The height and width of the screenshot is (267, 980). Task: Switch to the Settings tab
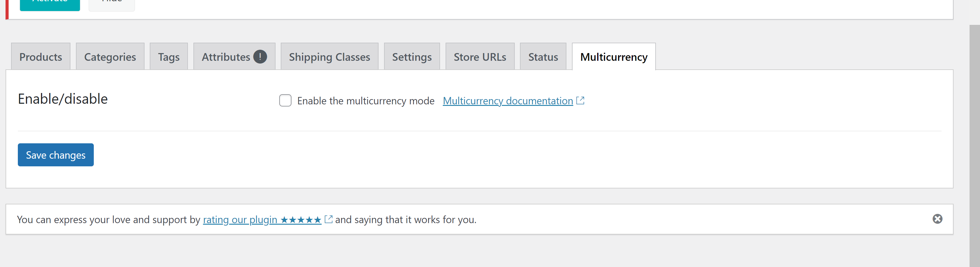click(412, 57)
